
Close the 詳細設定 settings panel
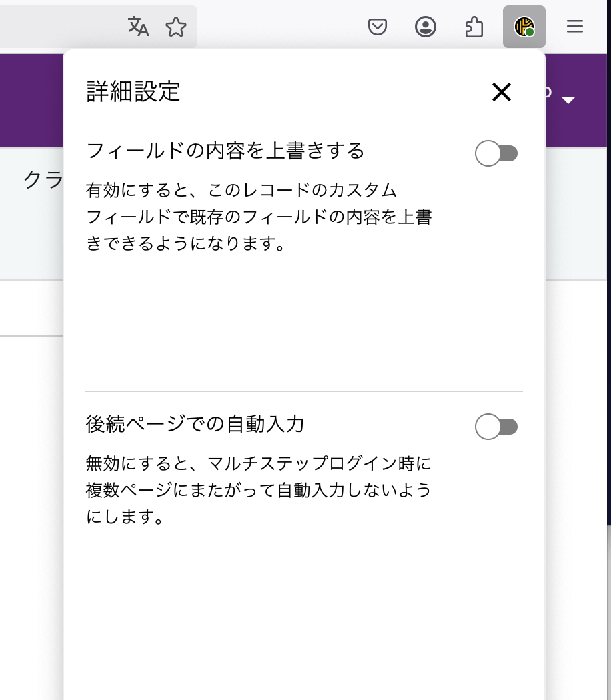pos(502,93)
